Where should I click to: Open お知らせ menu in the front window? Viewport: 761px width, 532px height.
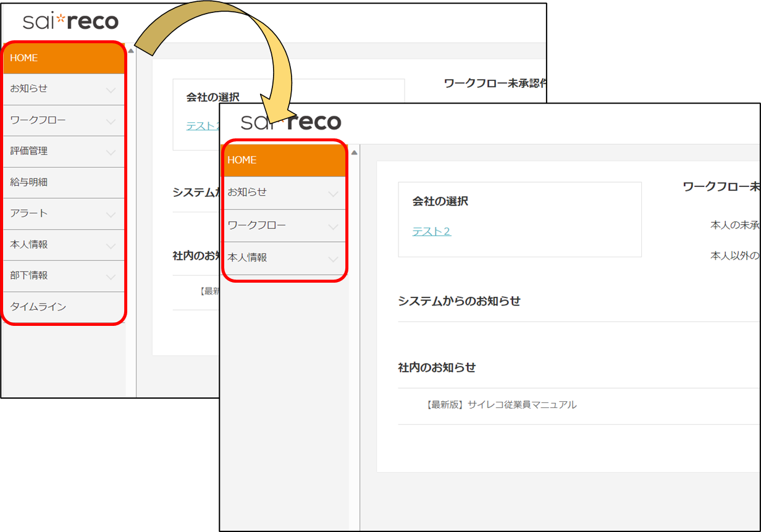click(x=284, y=193)
